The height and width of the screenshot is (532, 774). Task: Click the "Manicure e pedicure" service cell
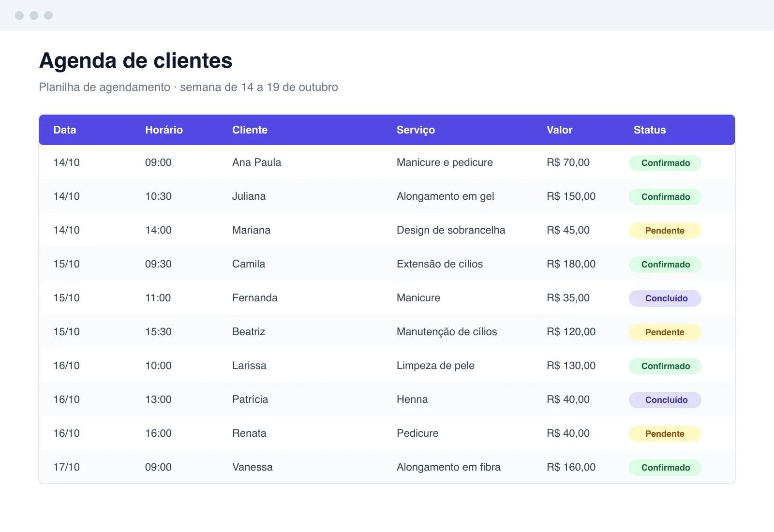click(445, 163)
